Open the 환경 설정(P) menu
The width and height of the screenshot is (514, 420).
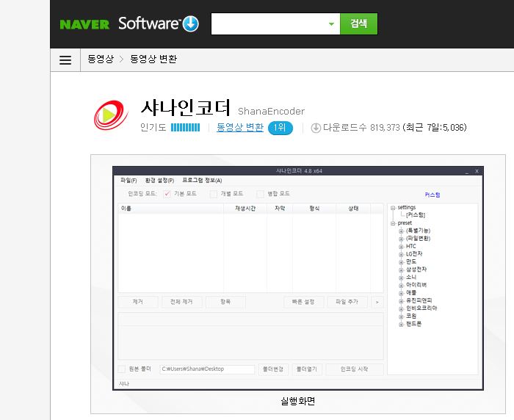pyautogui.click(x=159, y=181)
